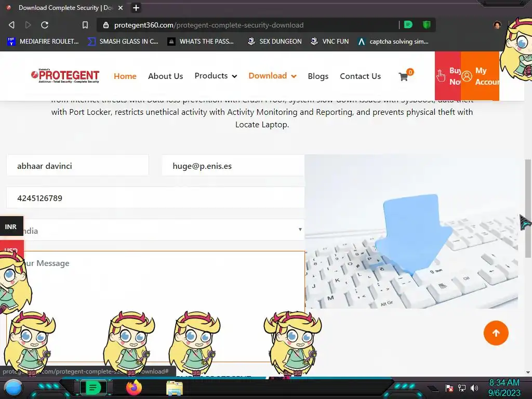The width and height of the screenshot is (532, 399).
Task: Click the red Buy Now button
Action: 448,76
